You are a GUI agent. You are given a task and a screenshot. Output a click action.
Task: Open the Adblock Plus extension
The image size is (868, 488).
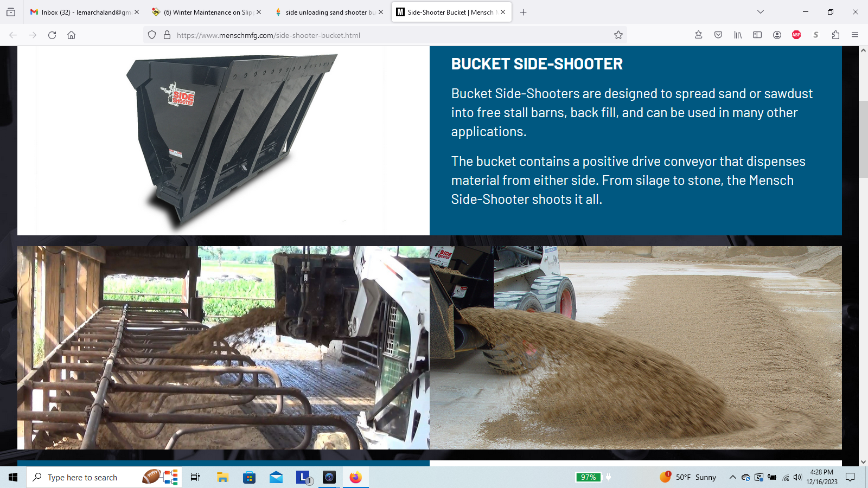coord(796,35)
